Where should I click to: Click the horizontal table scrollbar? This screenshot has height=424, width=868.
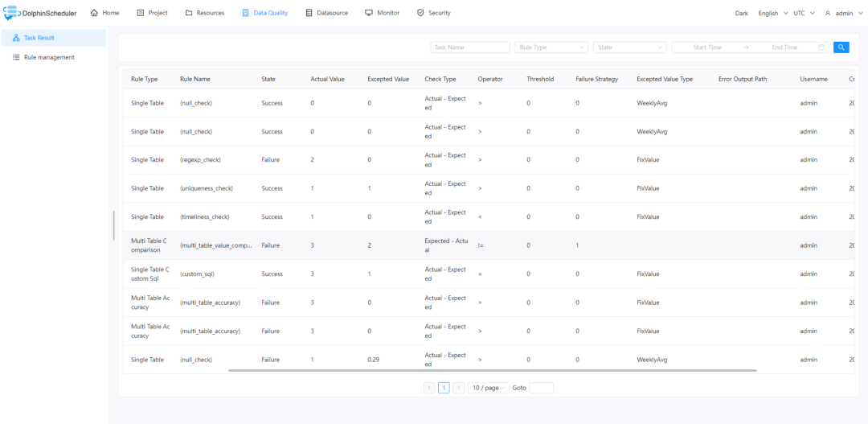(492, 371)
